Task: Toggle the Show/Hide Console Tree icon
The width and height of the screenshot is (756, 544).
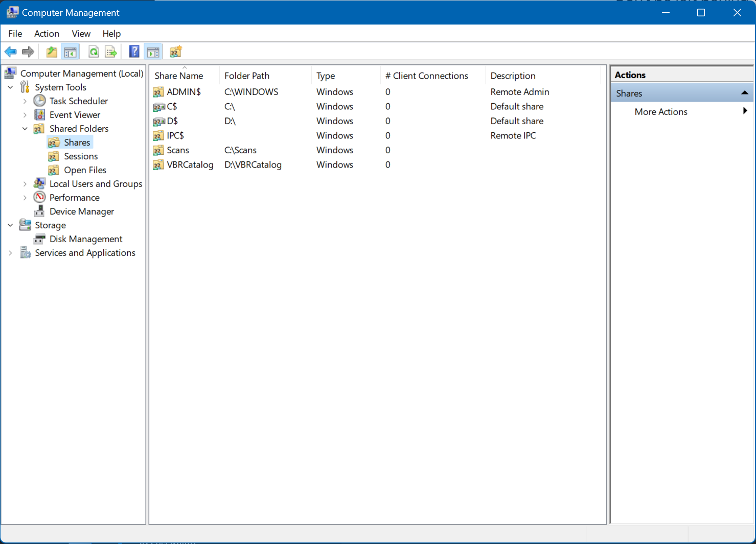Action: click(x=70, y=51)
